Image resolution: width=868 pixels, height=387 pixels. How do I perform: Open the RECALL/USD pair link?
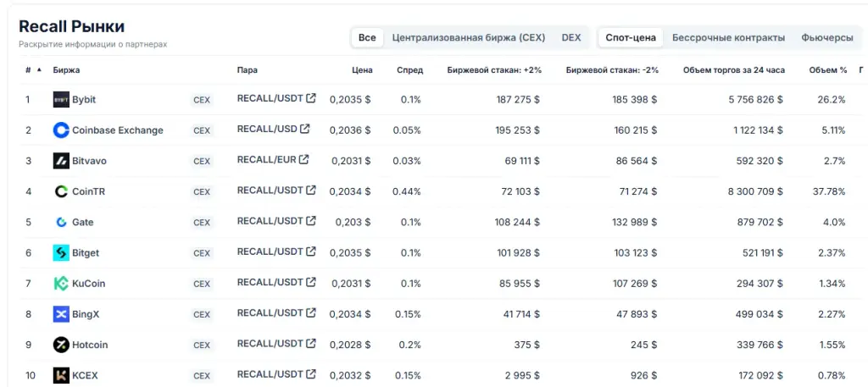point(267,129)
